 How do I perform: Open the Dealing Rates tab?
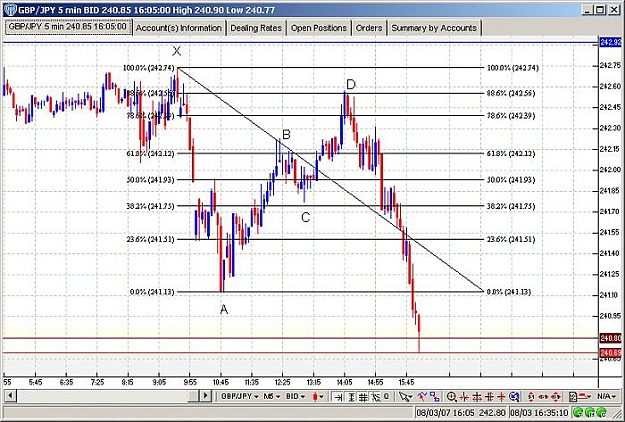pyautogui.click(x=256, y=28)
